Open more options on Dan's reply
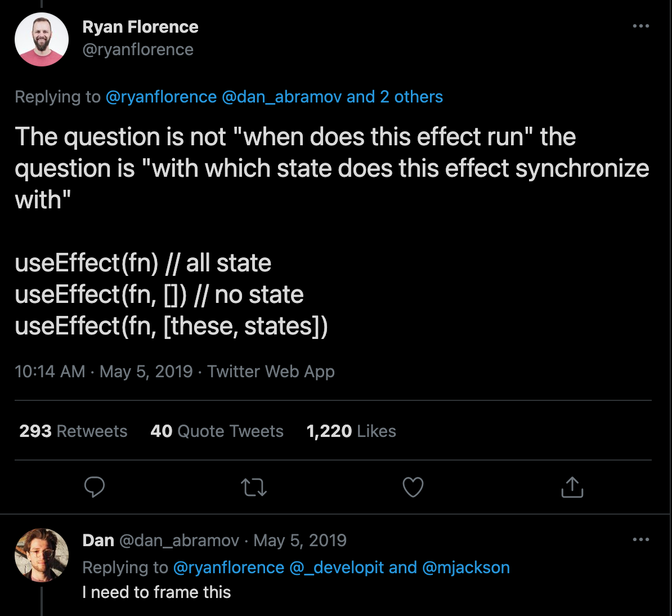The width and height of the screenshot is (672, 616). coord(640,539)
